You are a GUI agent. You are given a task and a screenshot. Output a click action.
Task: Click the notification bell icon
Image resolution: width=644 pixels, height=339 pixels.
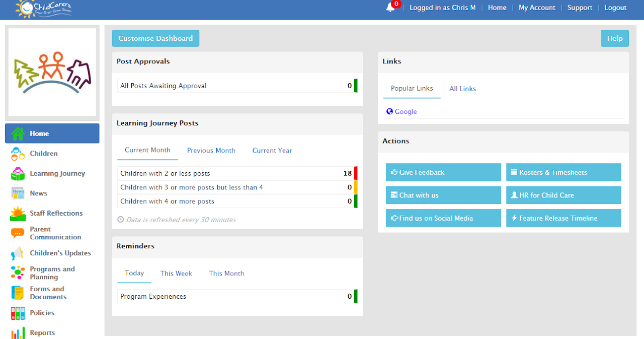click(x=390, y=8)
